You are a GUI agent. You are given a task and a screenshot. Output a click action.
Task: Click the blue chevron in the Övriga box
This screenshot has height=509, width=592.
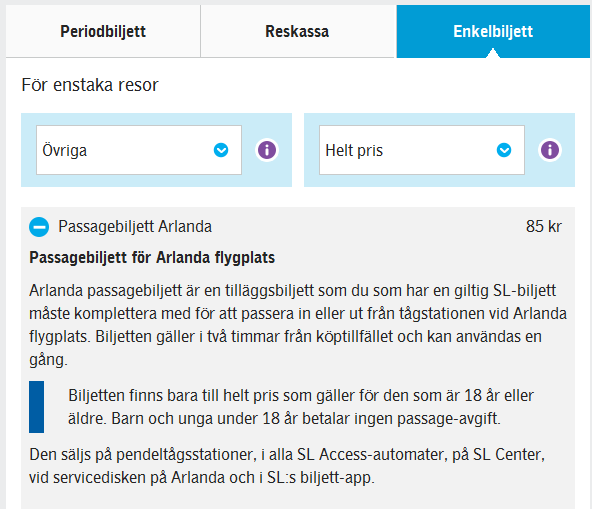[x=221, y=150]
